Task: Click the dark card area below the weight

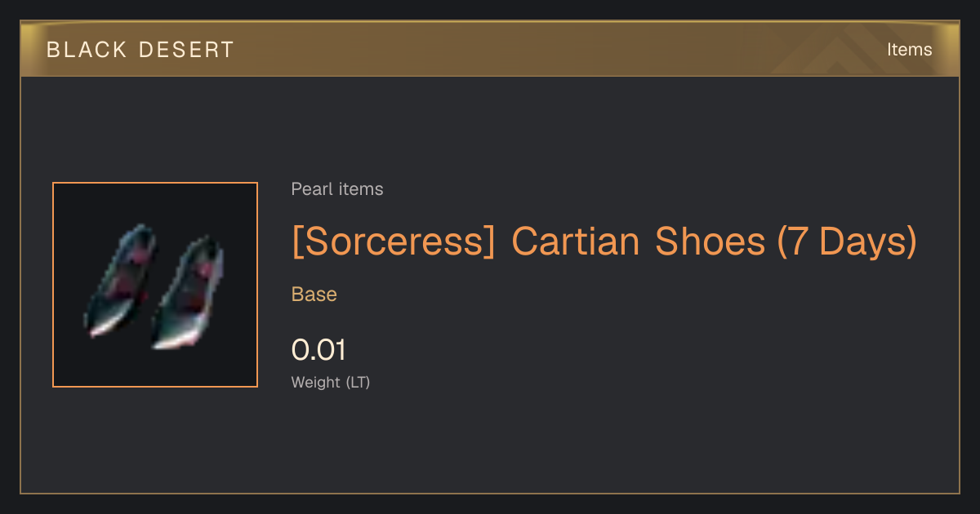Action: coord(490,445)
